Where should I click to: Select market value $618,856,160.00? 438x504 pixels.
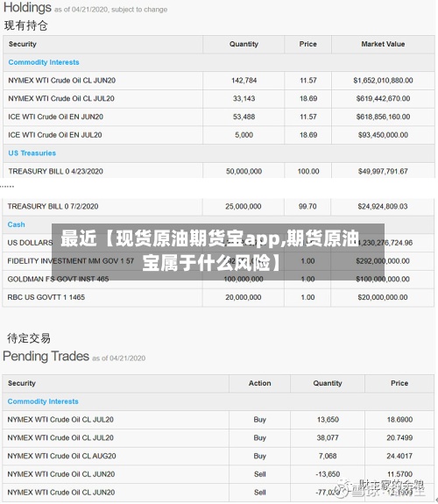(383, 117)
